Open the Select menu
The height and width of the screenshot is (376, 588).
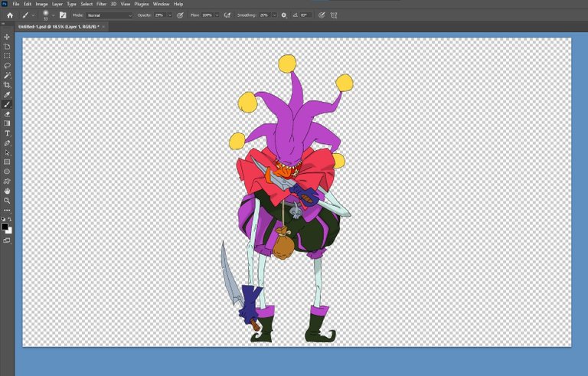point(87,4)
